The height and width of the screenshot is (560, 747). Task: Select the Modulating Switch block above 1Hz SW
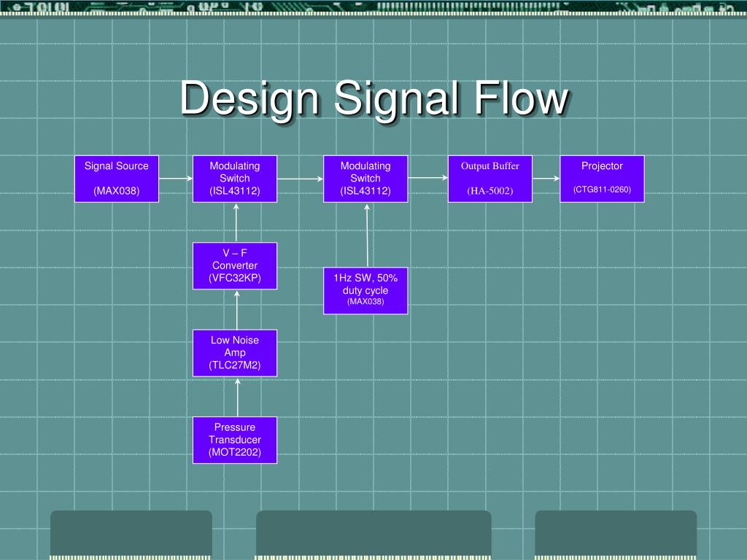[365, 179]
